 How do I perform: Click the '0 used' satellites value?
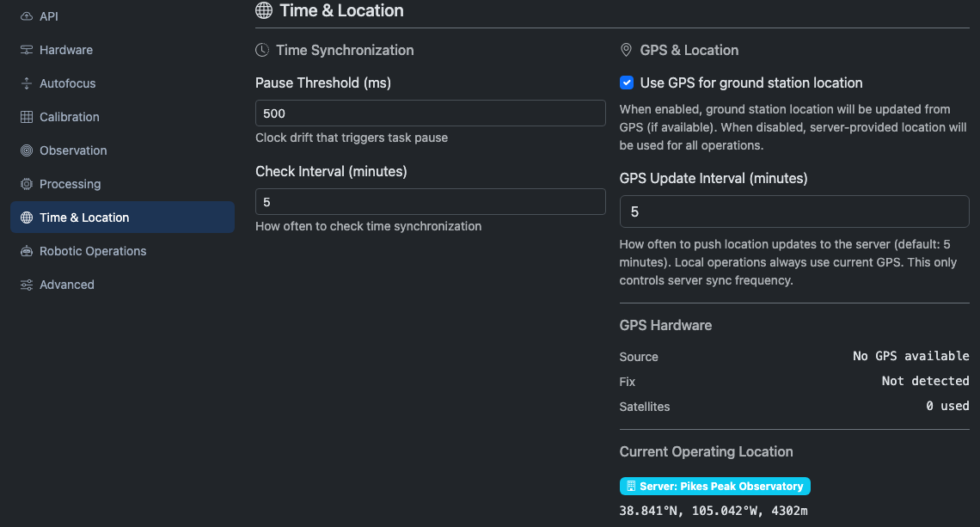coord(947,406)
